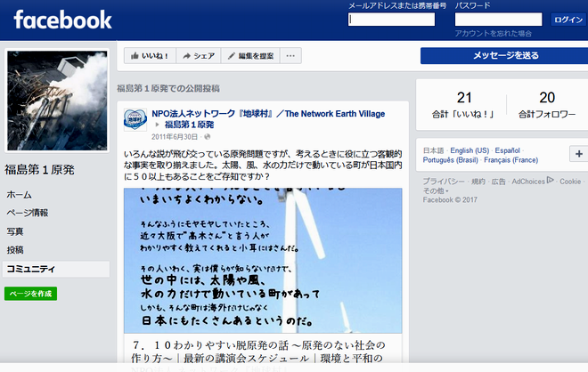Viewport: 588px width, 372px height.
Task: Click the 21 合計「いいね！」 count
Action: tap(463, 104)
